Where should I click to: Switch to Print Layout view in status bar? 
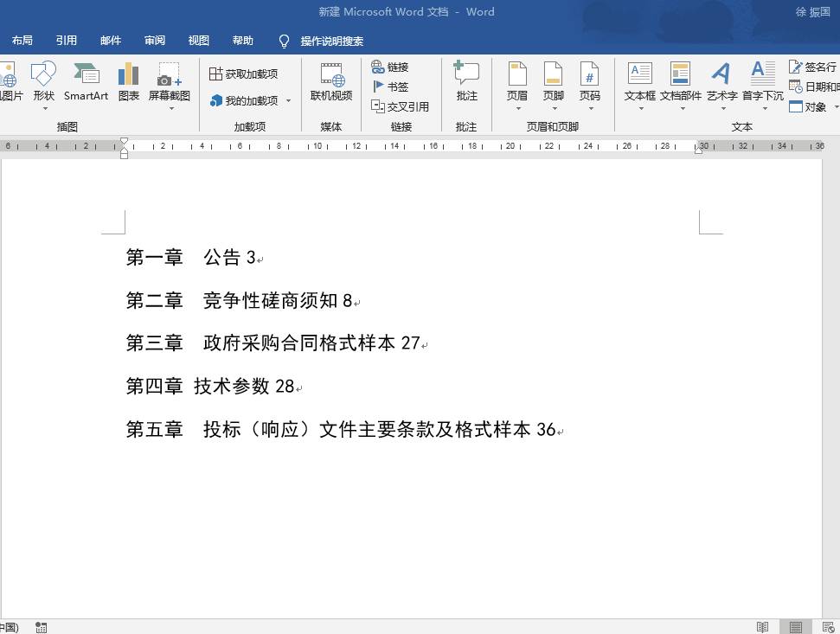point(796,626)
